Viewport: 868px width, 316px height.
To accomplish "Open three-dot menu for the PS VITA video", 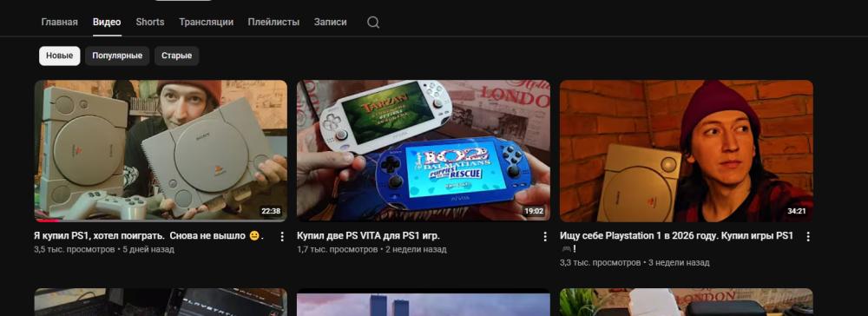I will pos(545,236).
